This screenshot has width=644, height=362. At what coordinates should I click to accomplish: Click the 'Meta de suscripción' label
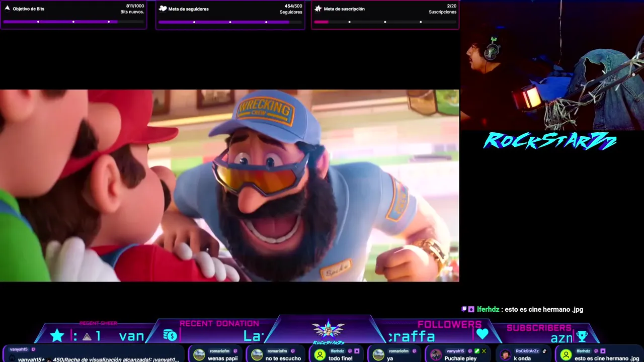[x=344, y=9]
